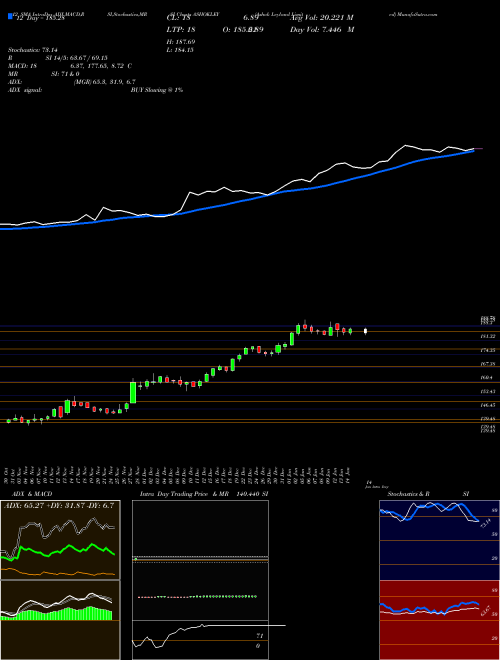
Task: Click the 'ADX signal:' label
Action: pos(25,90)
